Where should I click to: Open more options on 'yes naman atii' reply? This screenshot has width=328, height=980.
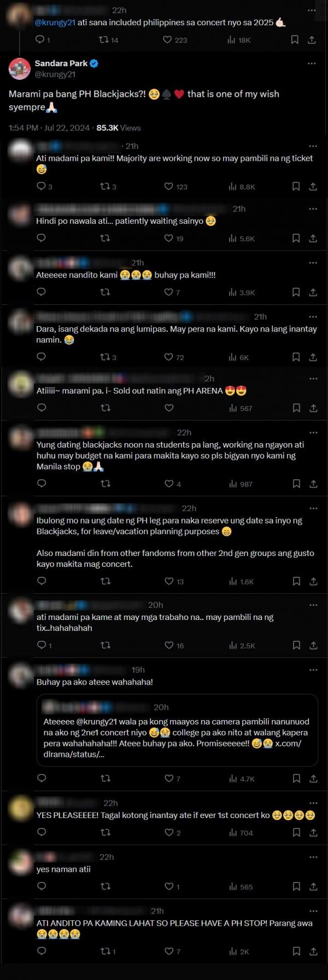click(313, 857)
